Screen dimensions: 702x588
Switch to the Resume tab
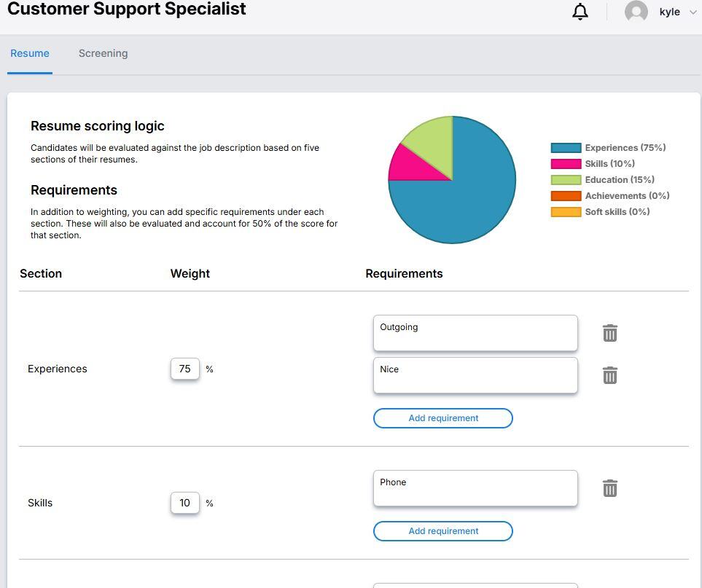click(30, 53)
